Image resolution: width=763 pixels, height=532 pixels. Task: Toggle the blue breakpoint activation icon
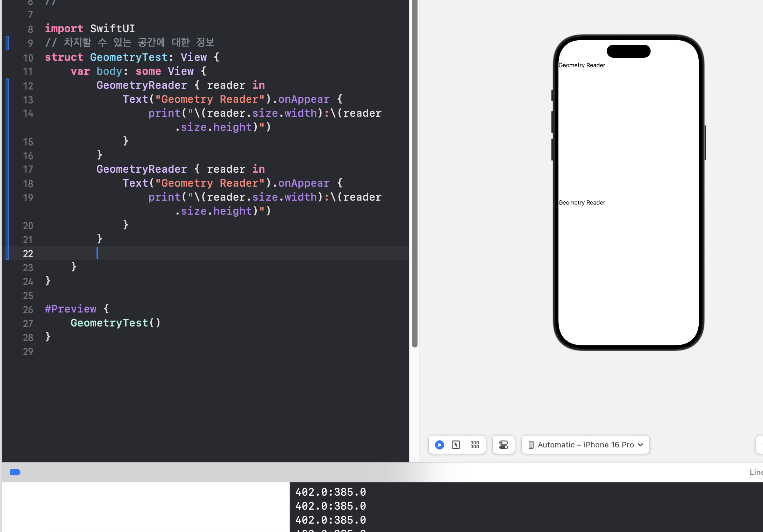click(15, 472)
